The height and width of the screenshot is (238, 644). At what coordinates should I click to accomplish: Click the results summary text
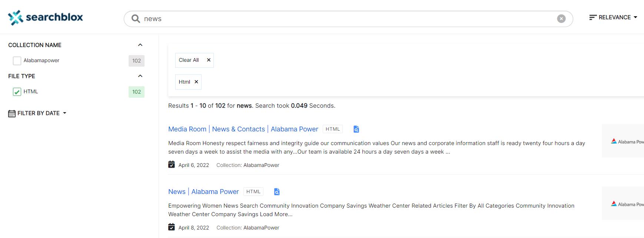pos(252,106)
